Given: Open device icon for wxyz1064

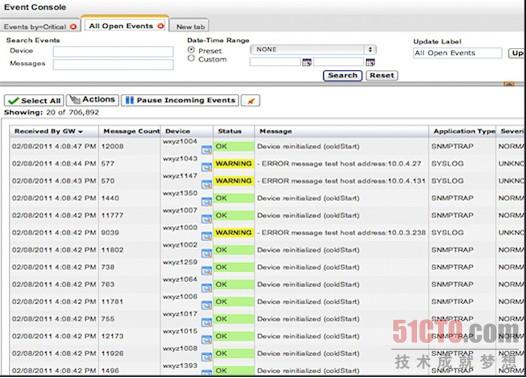Looking at the screenshot, I should point(206,288).
